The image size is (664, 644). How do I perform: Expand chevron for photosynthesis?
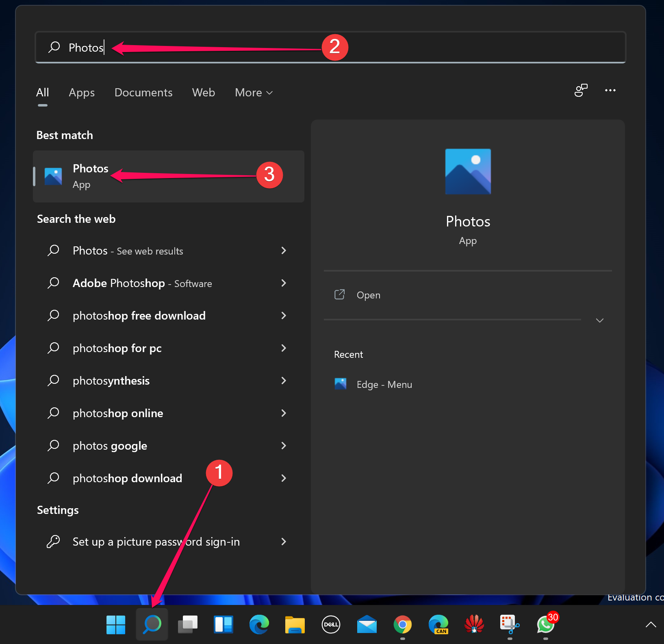pos(284,381)
